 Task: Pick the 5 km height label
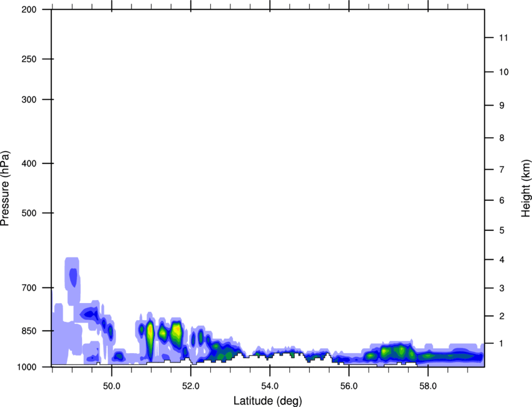(501, 230)
